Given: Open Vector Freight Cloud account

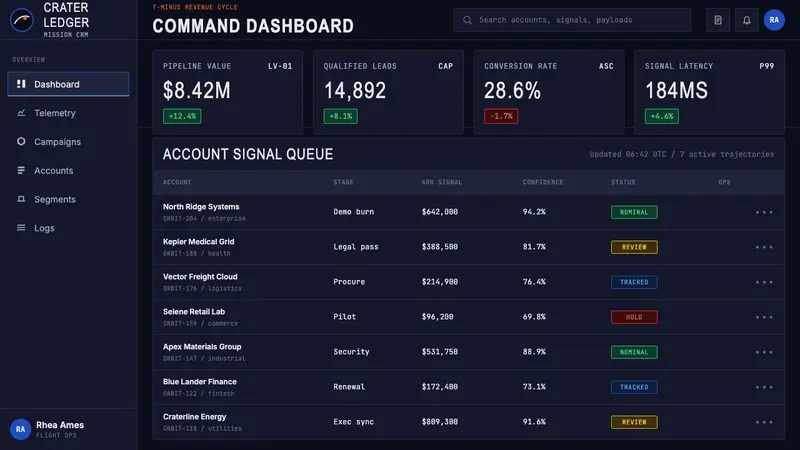Looking at the screenshot, I should coord(200,277).
